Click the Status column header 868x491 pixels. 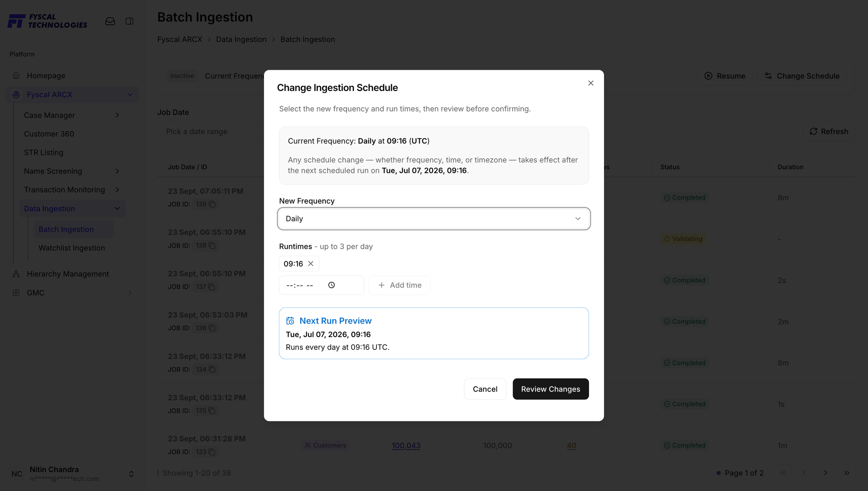pos(670,167)
